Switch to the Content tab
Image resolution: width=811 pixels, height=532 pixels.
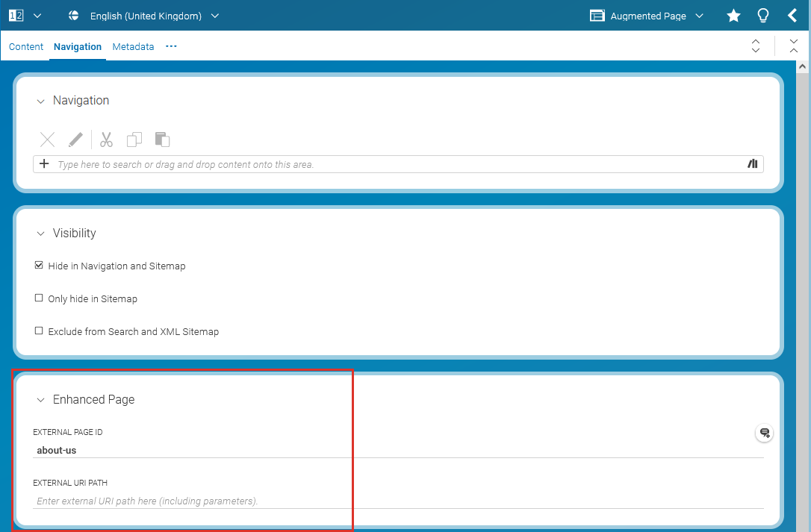(26, 46)
